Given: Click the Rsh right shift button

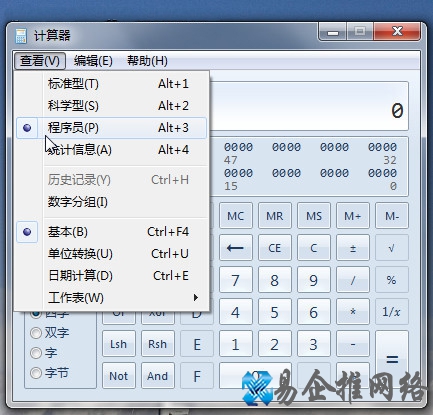Looking at the screenshot, I should point(158,344).
